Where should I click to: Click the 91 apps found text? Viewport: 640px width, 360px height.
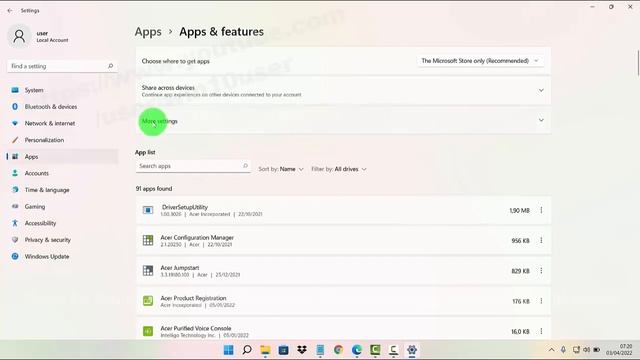tap(154, 189)
